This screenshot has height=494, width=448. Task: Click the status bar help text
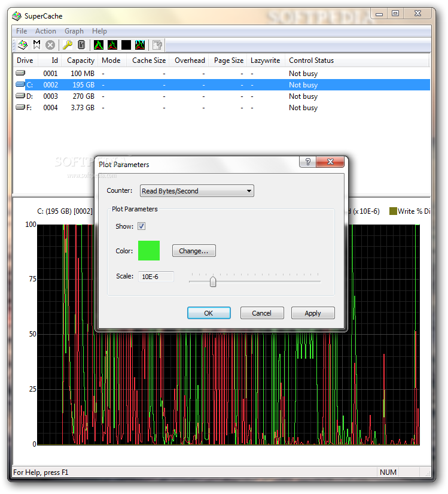pos(41,472)
